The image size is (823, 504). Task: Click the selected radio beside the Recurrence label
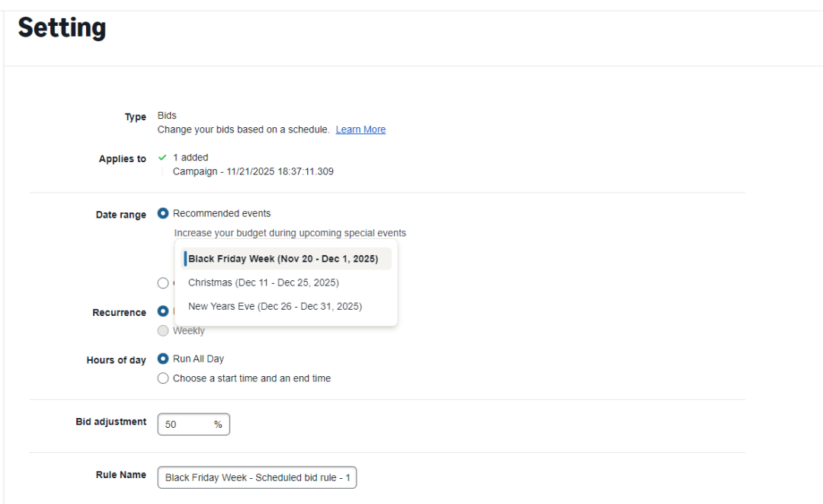(163, 311)
